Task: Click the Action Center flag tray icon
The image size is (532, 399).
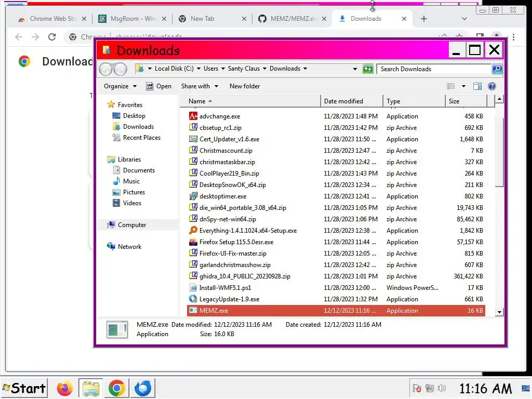Action: click(x=417, y=388)
